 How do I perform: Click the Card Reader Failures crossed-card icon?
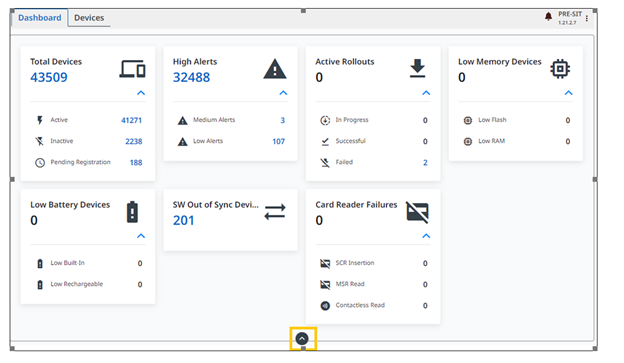tap(417, 212)
